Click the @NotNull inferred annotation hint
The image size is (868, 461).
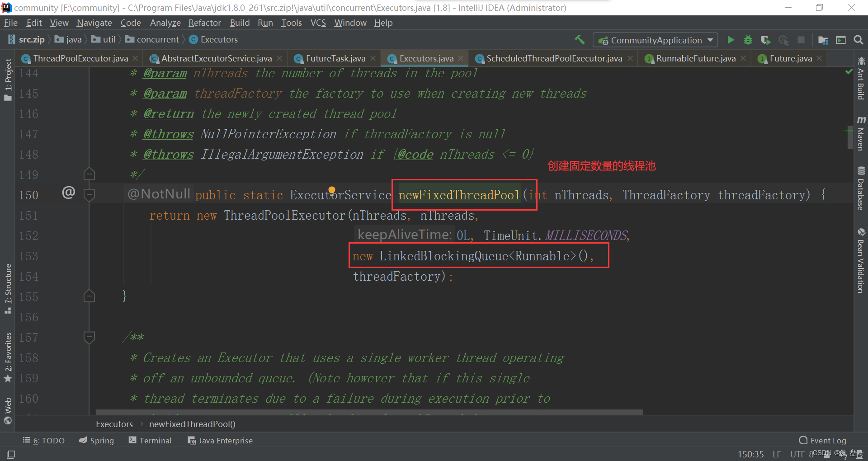(159, 194)
